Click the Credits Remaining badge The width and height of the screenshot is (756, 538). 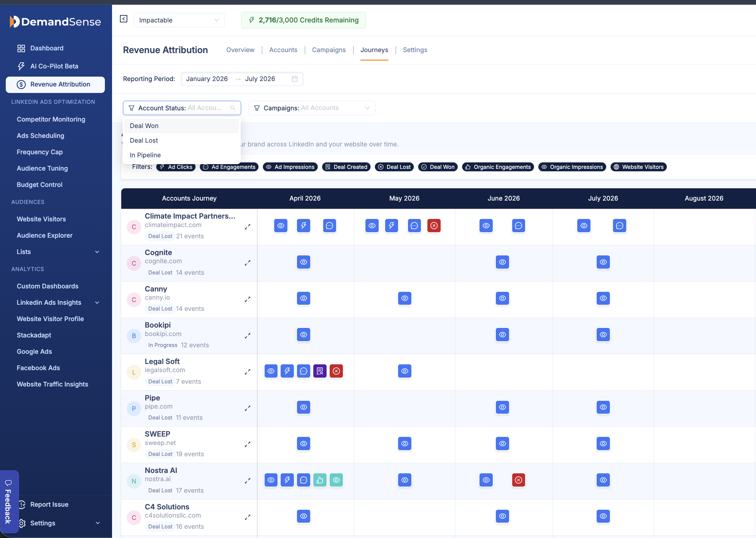click(x=303, y=20)
